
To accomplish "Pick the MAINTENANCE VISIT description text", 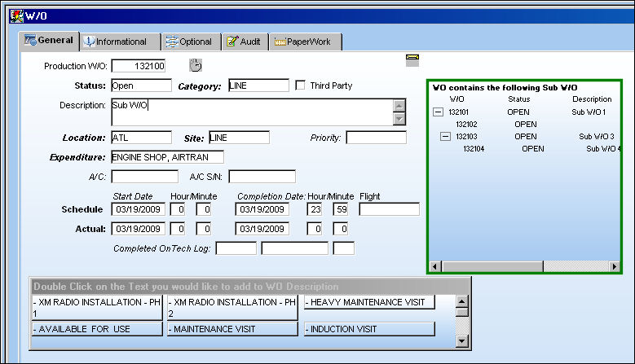I will point(232,329).
